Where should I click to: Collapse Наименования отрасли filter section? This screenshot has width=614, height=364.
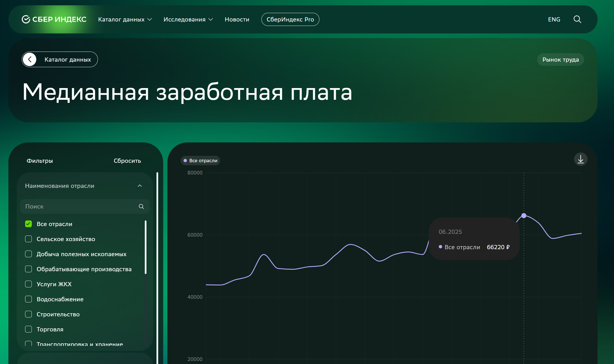[x=140, y=186]
